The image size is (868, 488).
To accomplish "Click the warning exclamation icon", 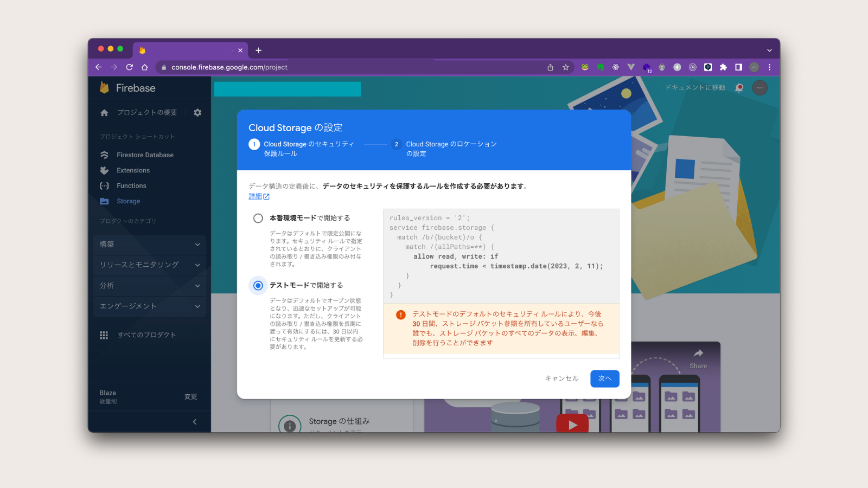I will pos(401,315).
